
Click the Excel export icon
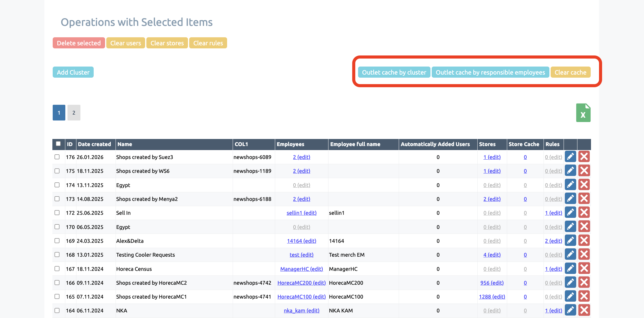coord(583,113)
